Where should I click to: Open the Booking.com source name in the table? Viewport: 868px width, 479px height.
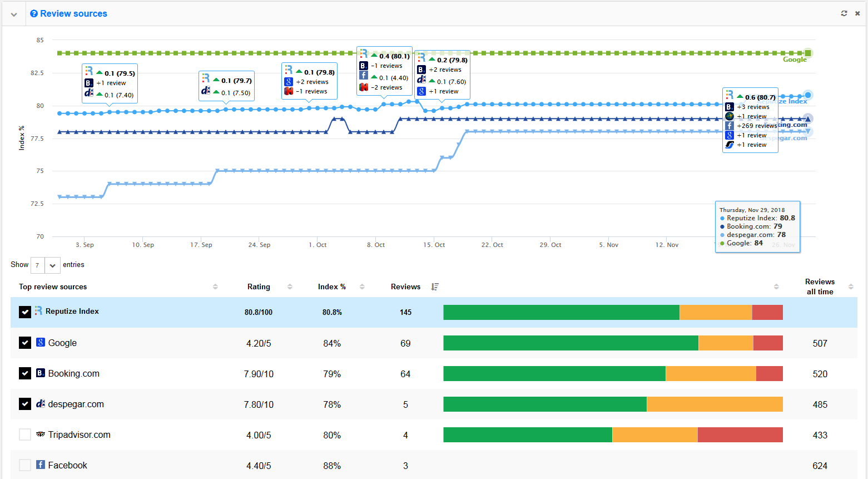point(73,373)
